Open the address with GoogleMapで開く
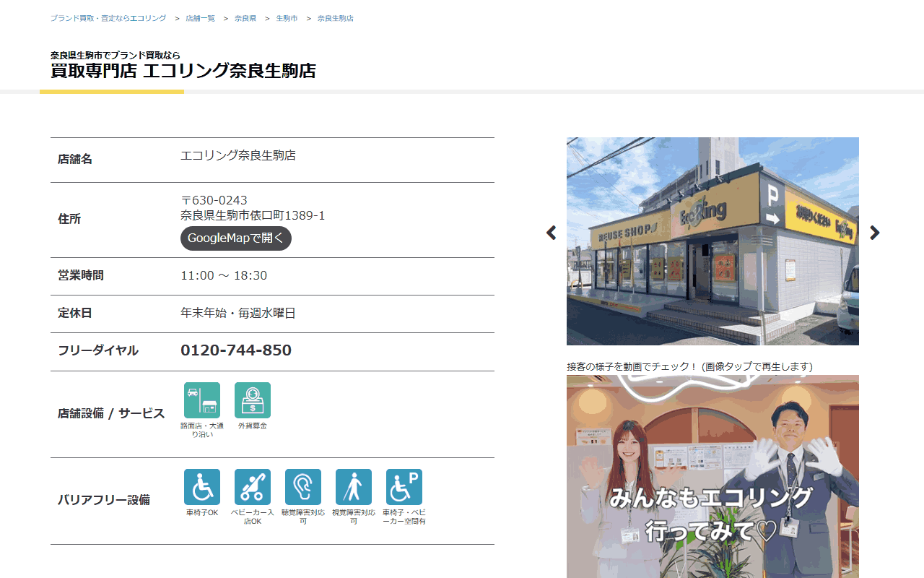 point(236,238)
